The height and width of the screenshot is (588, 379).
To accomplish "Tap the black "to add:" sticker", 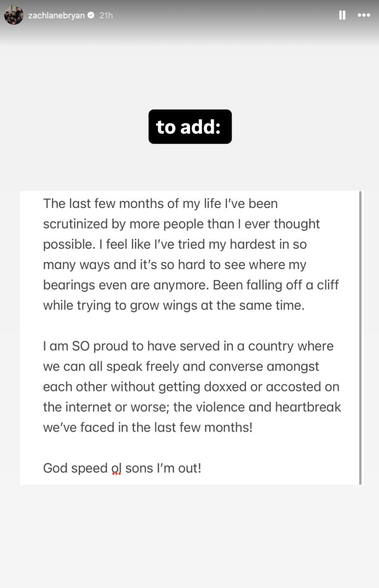I will tap(190, 127).
